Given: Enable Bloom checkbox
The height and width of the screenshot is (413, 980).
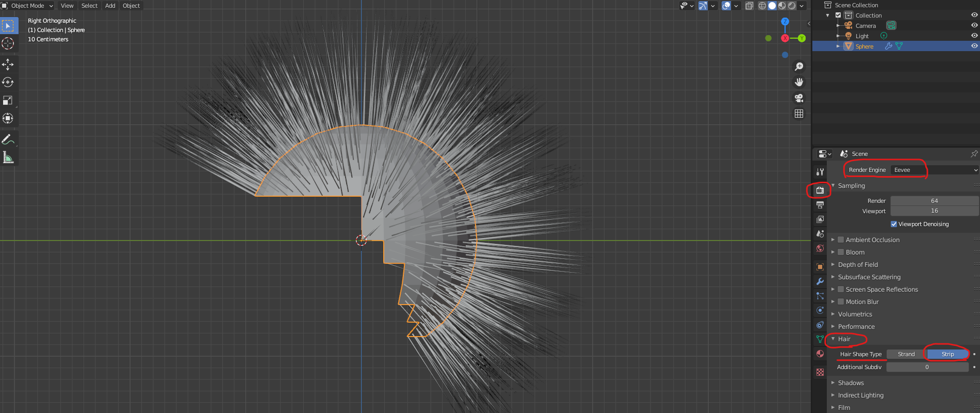Looking at the screenshot, I should coord(841,252).
